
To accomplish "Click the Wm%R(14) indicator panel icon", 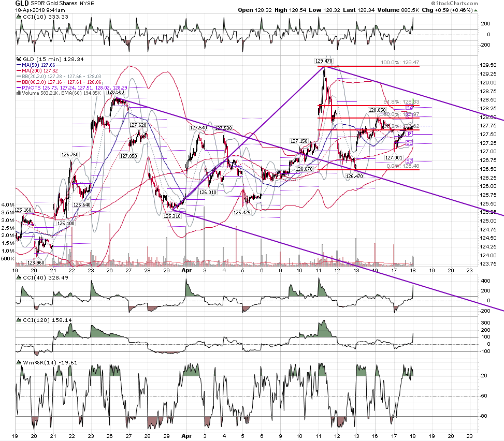I will point(20,363).
